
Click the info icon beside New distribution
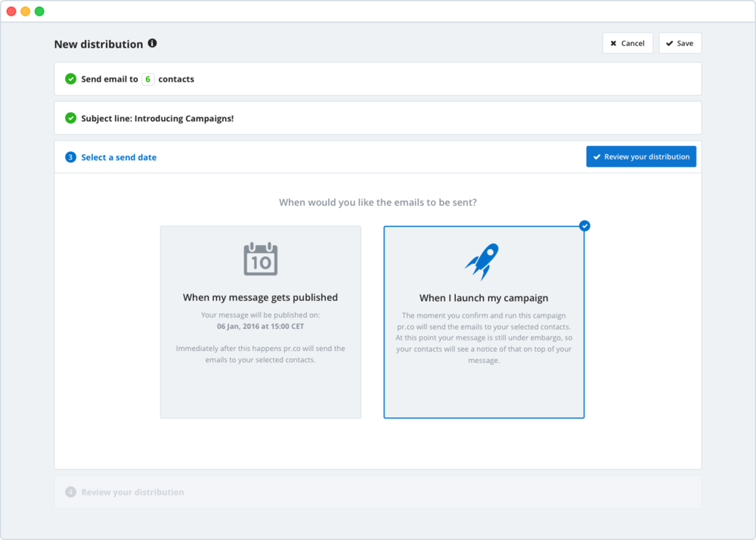(x=152, y=44)
